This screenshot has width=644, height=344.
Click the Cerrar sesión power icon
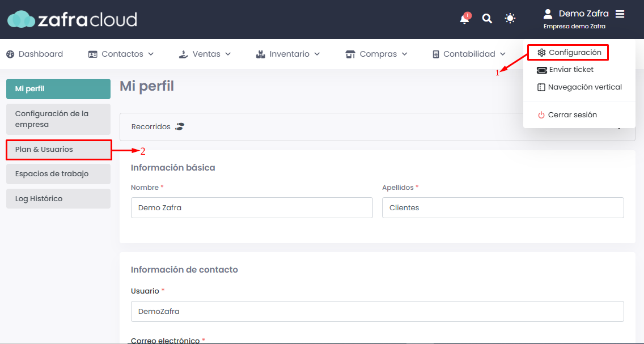tap(541, 116)
